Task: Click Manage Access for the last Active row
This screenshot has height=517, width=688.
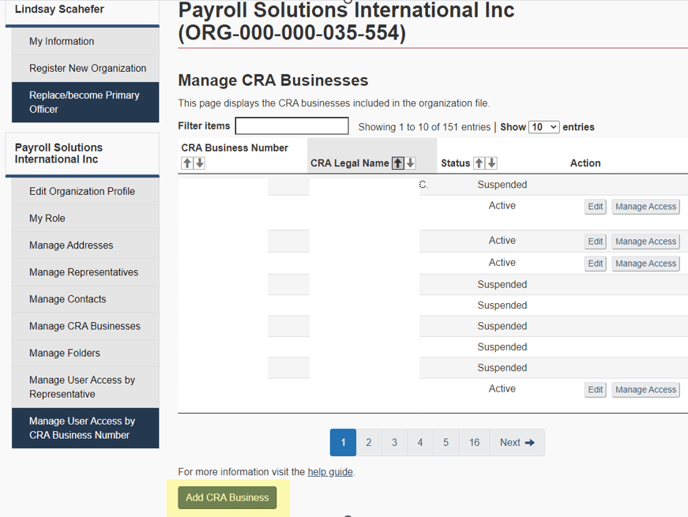Action: tap(646, 389)
